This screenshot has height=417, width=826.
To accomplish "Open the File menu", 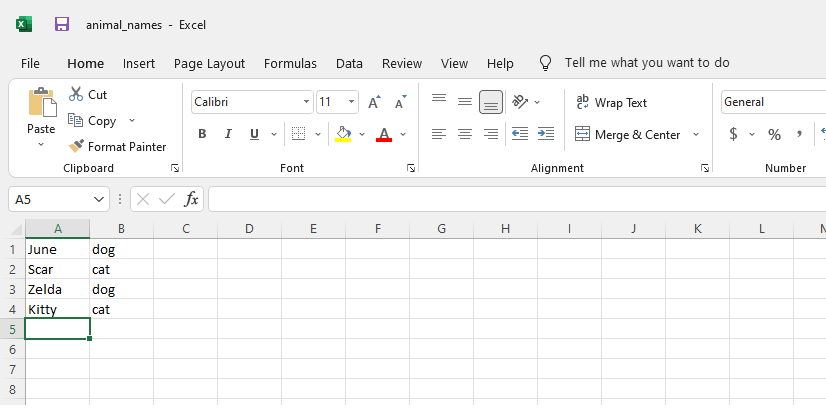I will pyautogui.click(x=30, y=64).
